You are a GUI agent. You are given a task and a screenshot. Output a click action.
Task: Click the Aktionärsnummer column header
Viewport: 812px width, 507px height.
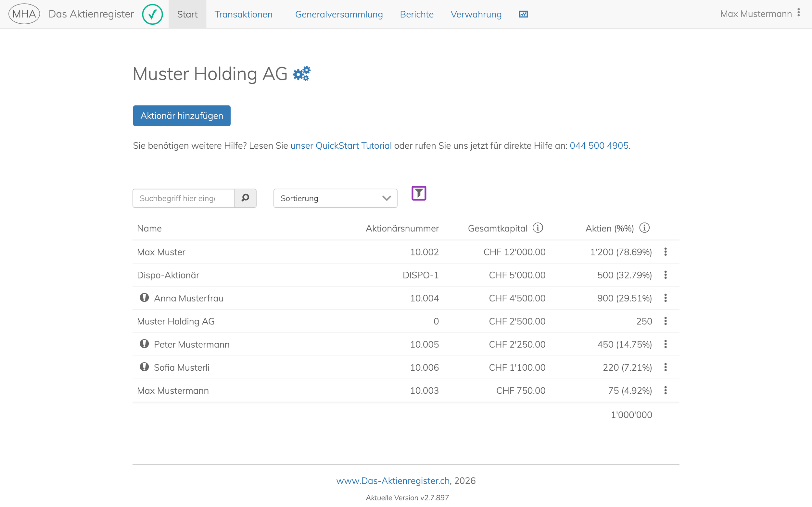402,229
